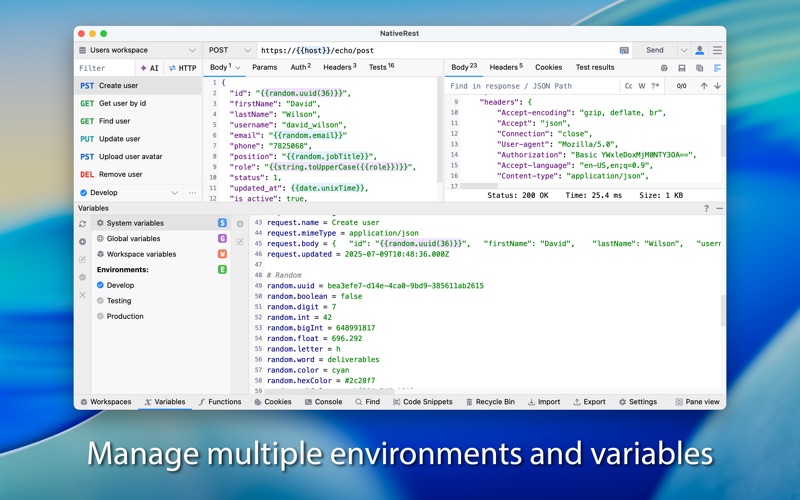Open Code Snippets in bottom toolbar

[x=422, y=402]
